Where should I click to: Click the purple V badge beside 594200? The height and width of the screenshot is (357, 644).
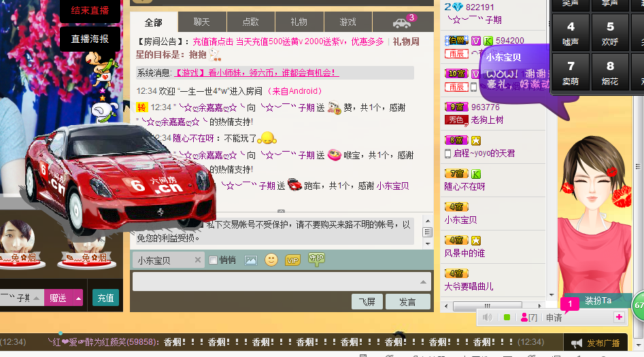coord(475,41)
